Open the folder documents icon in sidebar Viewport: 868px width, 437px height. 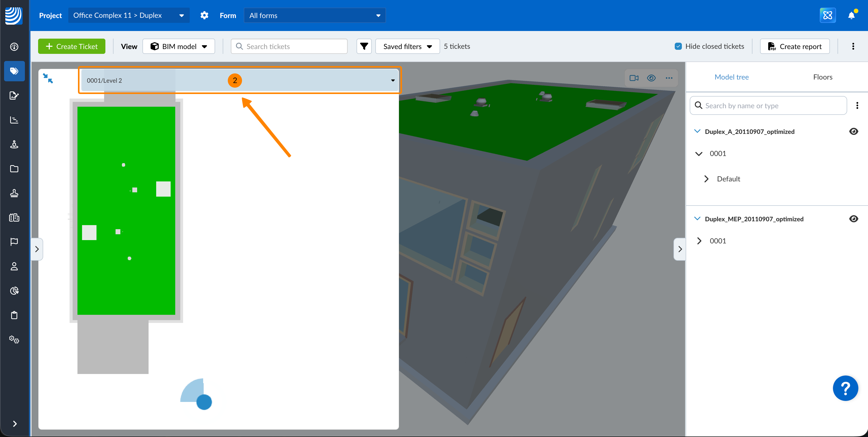[x=14, y=169]
